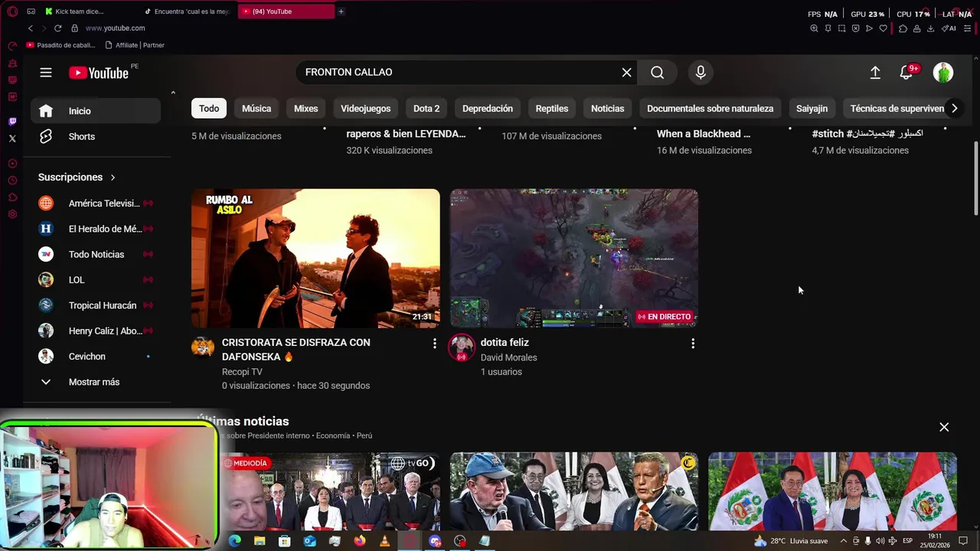
Task: Click the magnifier search button
Action: tap(657, 72)
